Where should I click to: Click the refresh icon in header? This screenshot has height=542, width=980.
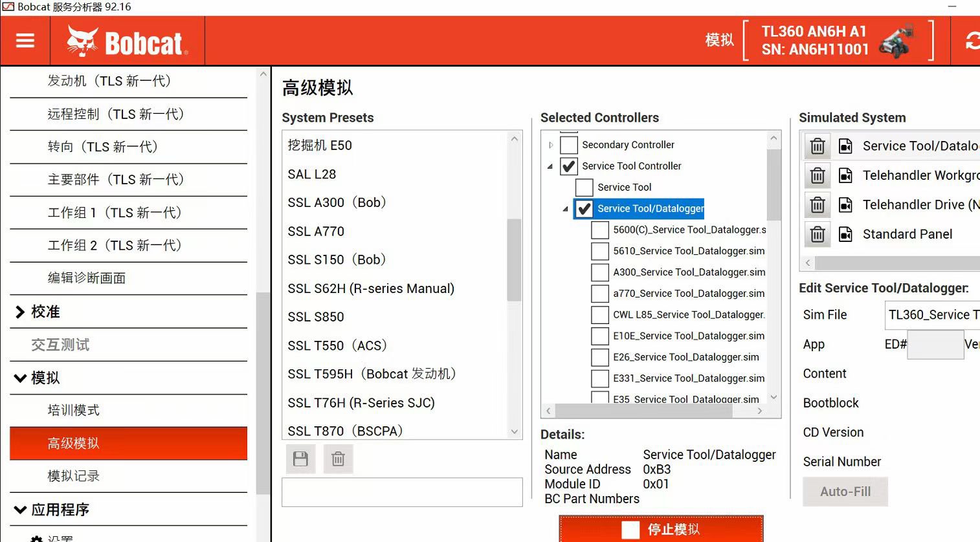pos(972,41)
